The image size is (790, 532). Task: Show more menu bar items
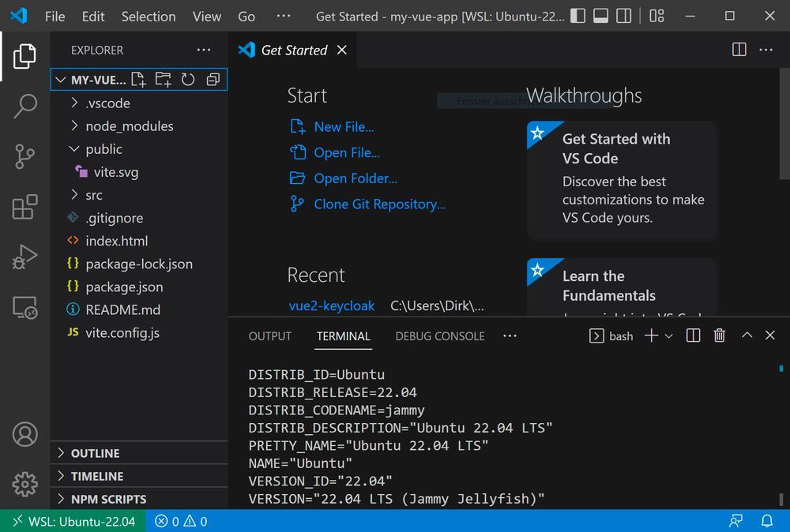point(283,16)
